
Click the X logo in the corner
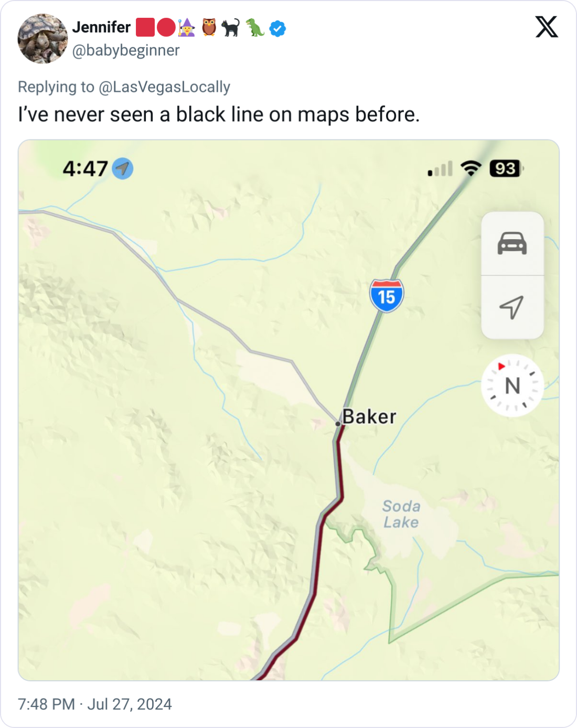(x=547, y=27)
